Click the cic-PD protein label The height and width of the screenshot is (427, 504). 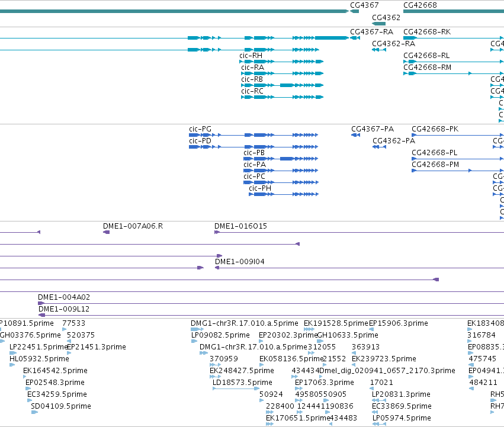[x=200, y=141]
